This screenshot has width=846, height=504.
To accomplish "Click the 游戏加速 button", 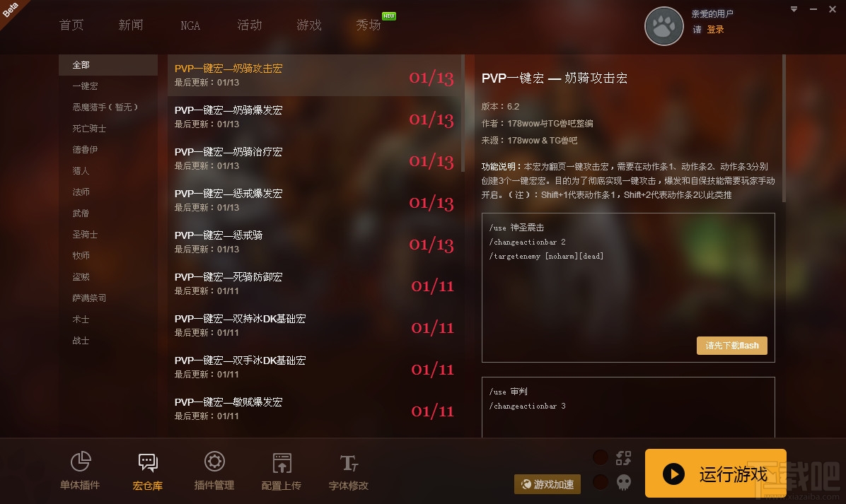I will 547,484.
